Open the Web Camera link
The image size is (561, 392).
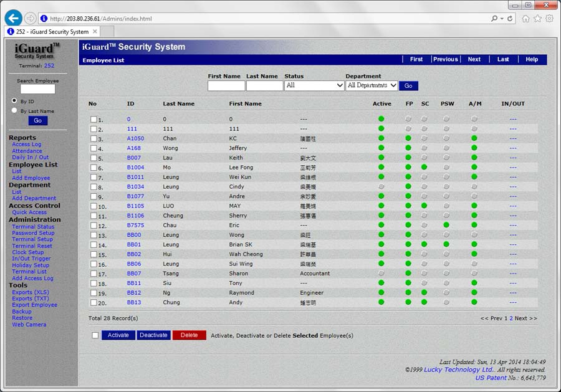(29, 325)
